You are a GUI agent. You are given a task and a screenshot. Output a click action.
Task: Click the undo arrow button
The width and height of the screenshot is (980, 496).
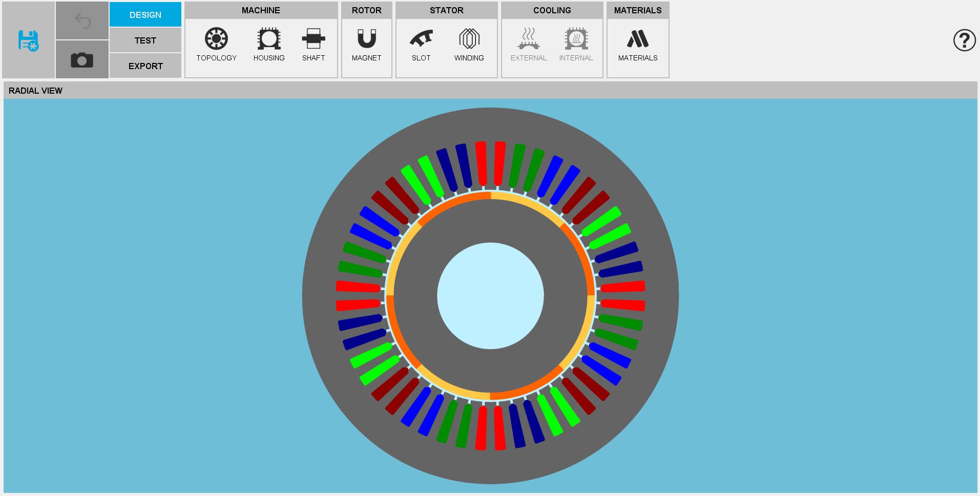click(x=82, y=21)
